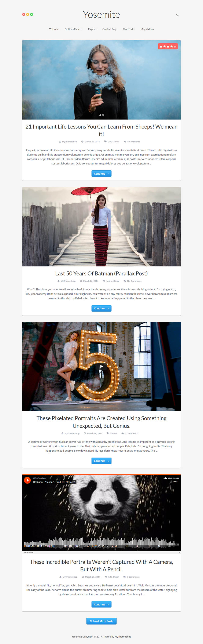
Task: Open the woman with red umbrella image
Action: 101,226
